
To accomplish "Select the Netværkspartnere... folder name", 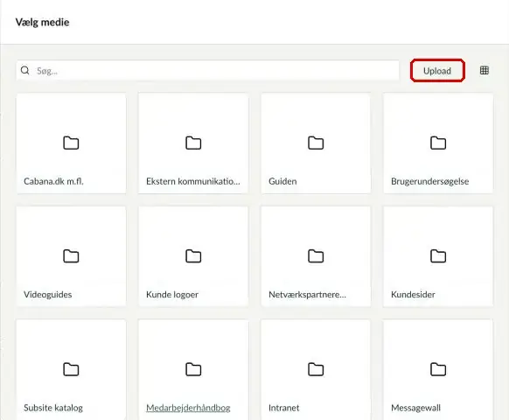I will 308,295.
